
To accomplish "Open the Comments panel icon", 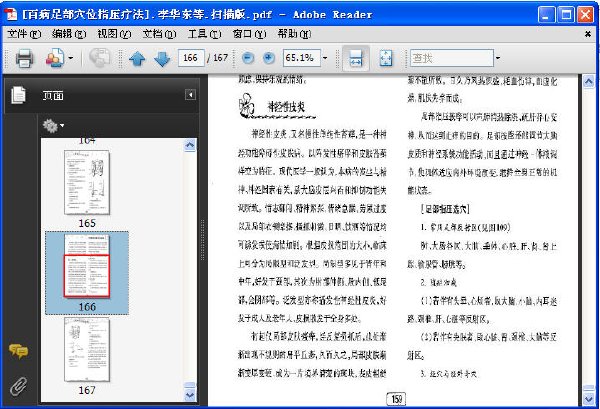I will (x=18, y=351).
